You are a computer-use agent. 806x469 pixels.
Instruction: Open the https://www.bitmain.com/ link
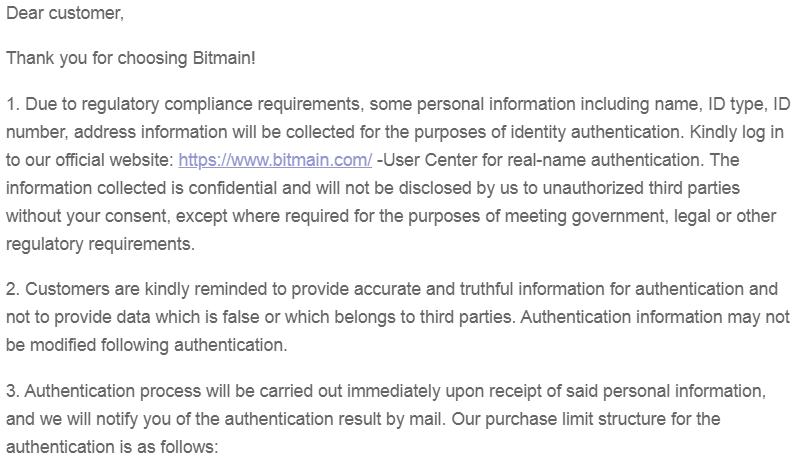pyautogui.click(x=275, y=160)
